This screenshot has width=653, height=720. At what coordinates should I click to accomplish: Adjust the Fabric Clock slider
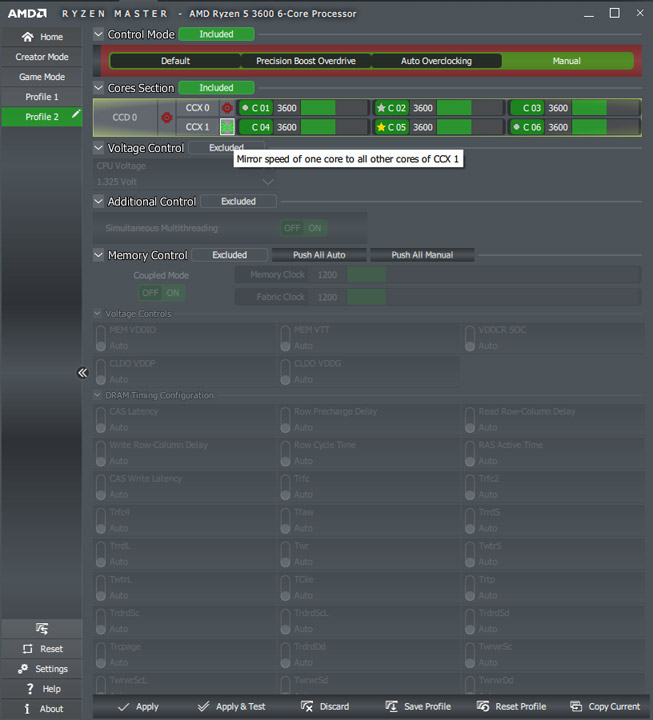[494, 297]
